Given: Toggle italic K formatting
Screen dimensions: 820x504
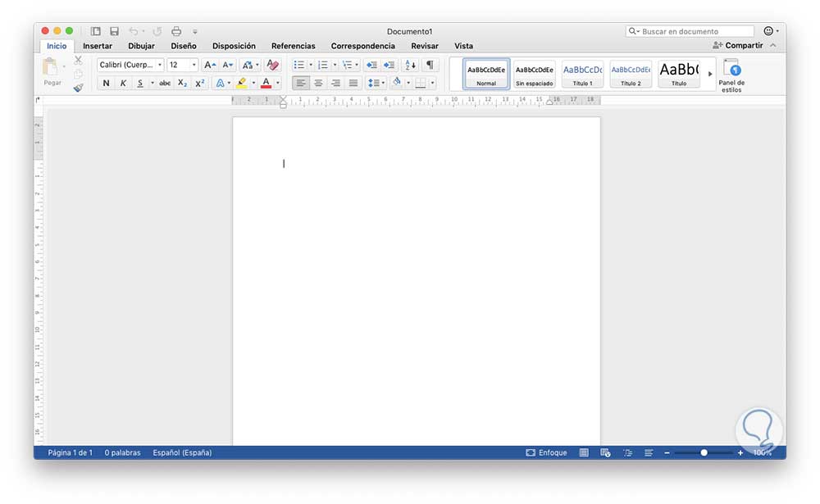Looking at the screenshot, I should point(123,83).
